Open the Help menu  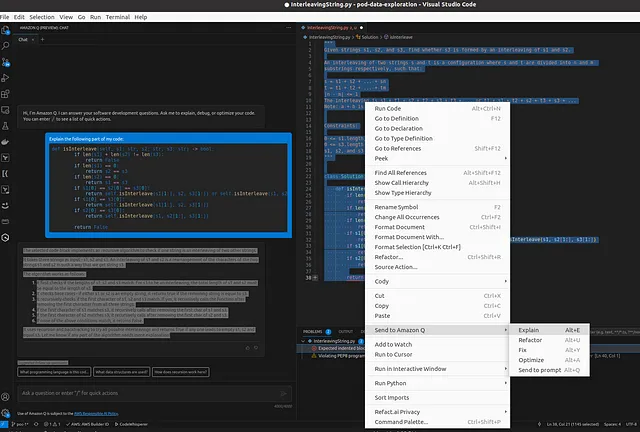pyautogui.click(x=140, y=17)
